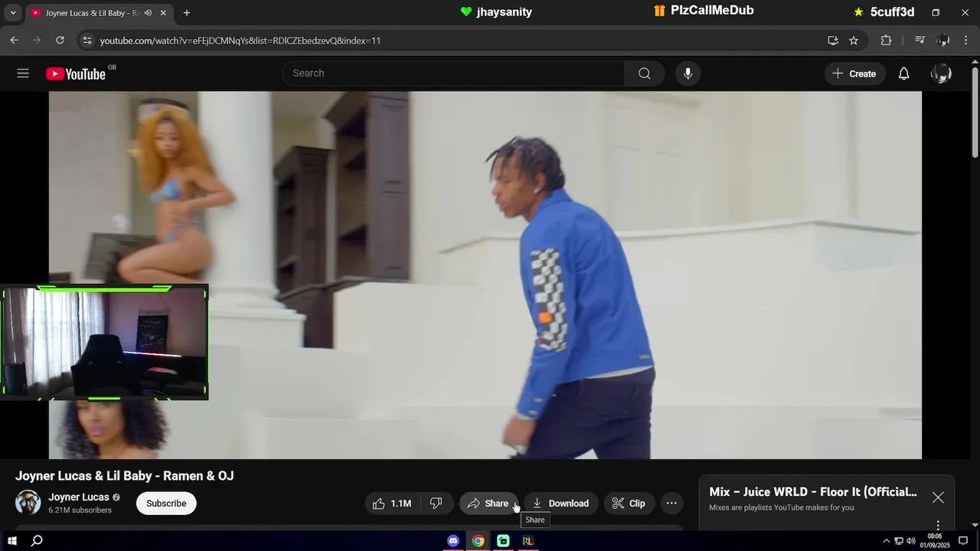Select the Joyner Lucas & Lil Baby tab
Image resolution: width=980 pixels, height=551 pixels.
coord(92,13)
